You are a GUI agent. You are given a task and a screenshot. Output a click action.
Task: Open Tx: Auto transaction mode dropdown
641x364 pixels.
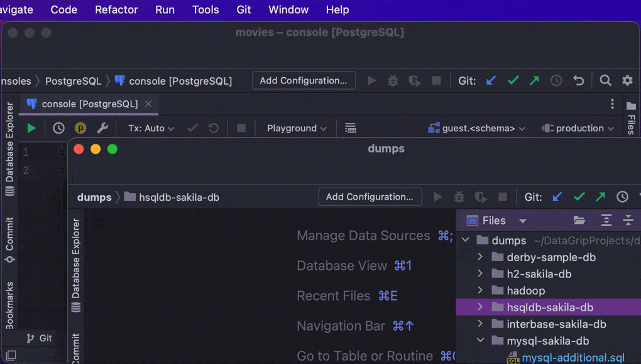pos(151,128)
